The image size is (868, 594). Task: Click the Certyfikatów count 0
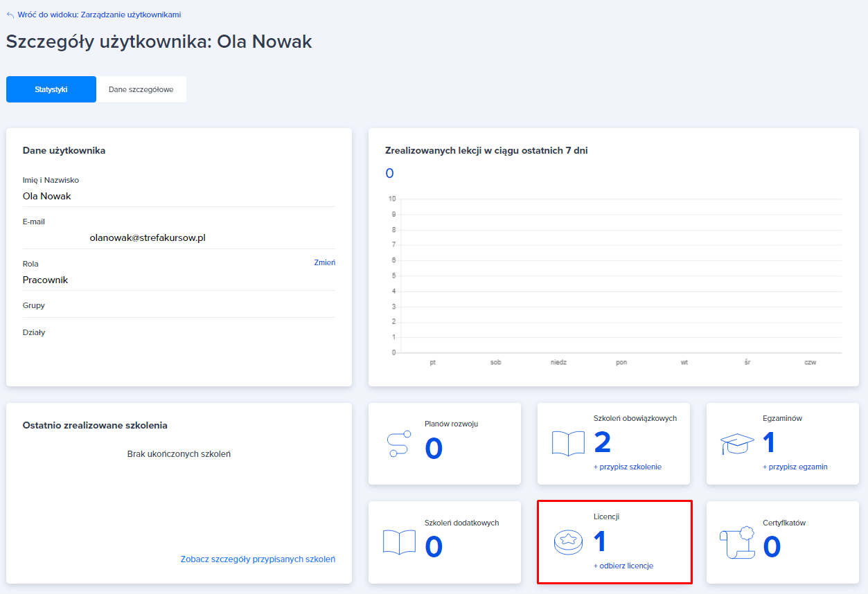(772, 547)
